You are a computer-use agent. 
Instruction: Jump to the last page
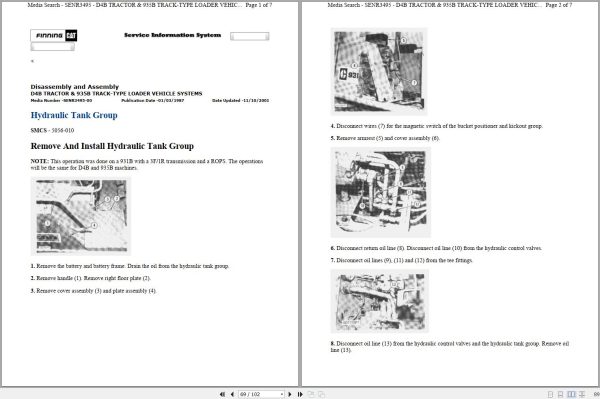(300, 394)
